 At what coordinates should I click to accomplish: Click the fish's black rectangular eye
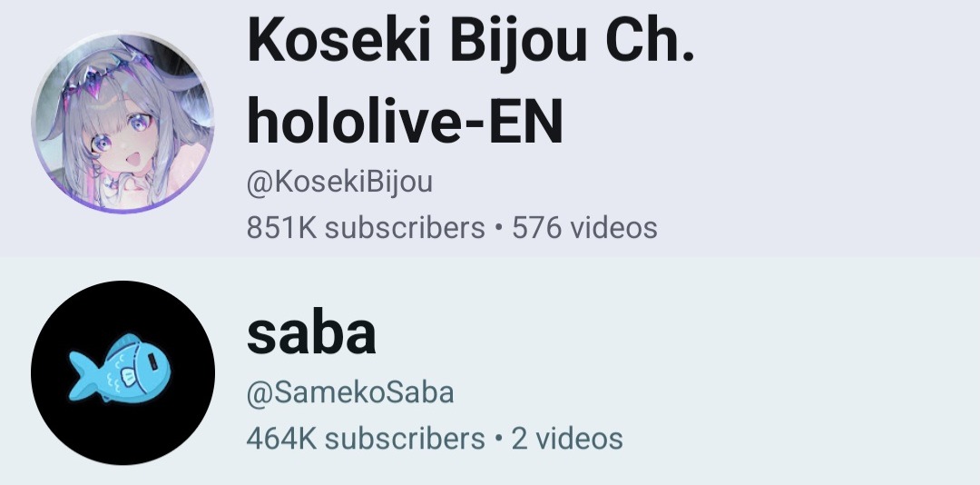tap(153, 361)
